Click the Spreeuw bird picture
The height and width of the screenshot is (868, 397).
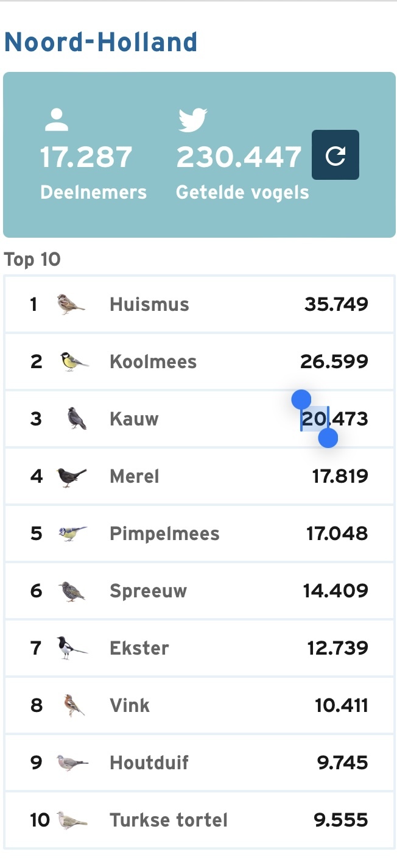coord(72,591)
